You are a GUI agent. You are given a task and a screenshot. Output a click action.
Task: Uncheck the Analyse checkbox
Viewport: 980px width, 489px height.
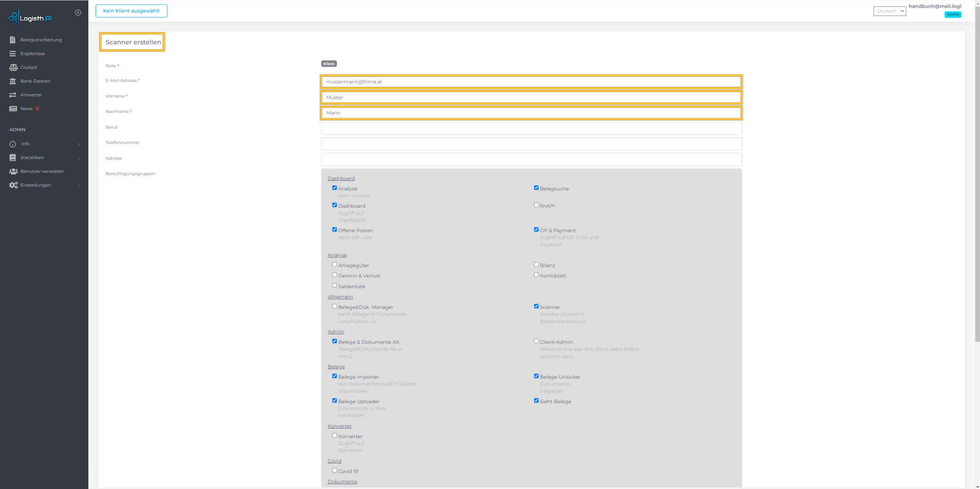[335, 188]
